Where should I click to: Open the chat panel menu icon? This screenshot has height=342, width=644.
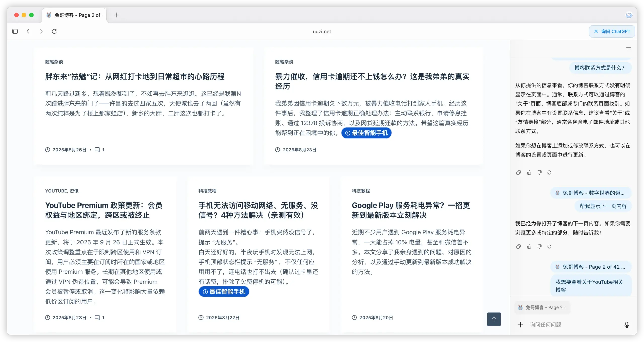click(628, 49)
